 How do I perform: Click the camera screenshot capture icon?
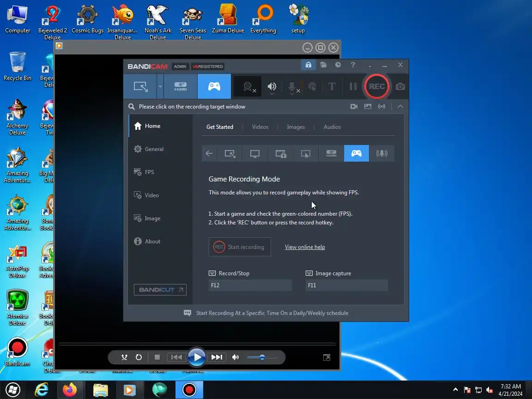point(400,87)
